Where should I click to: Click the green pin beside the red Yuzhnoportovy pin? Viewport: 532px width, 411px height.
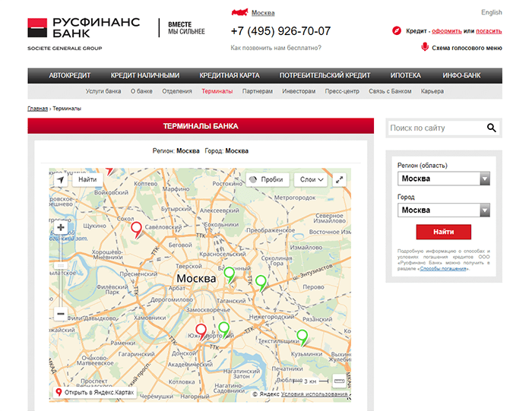point(223,329)
